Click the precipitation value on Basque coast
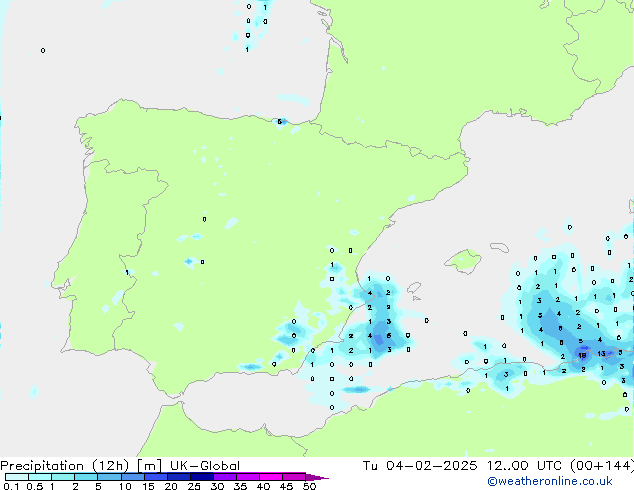 279,121
